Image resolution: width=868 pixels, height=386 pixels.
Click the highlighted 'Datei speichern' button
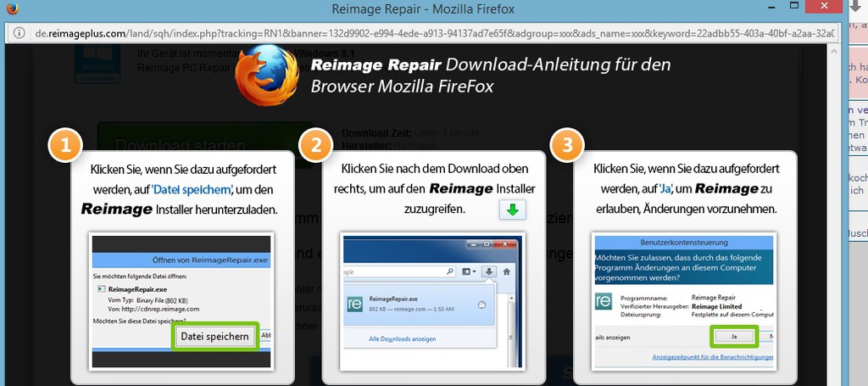[x=214, y=336]
